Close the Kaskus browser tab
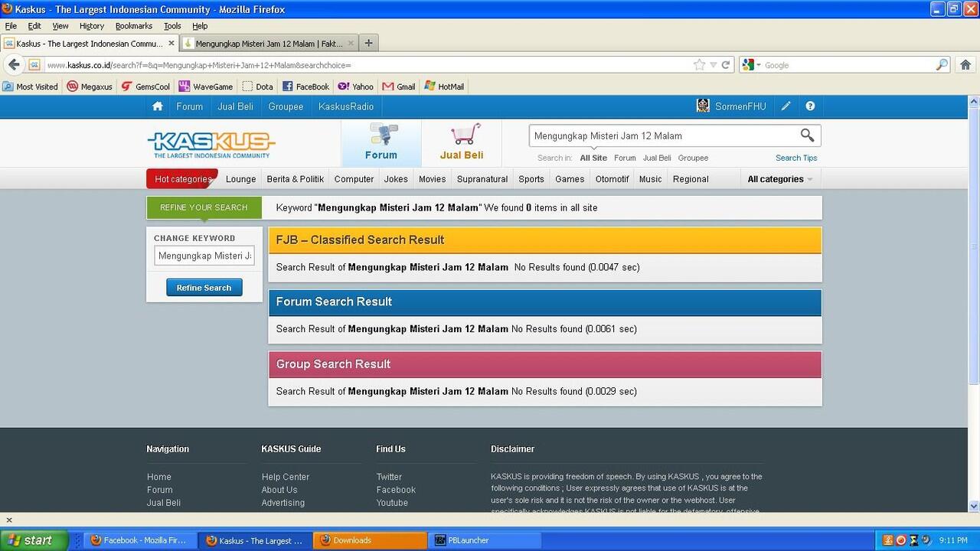 (171, 44)
